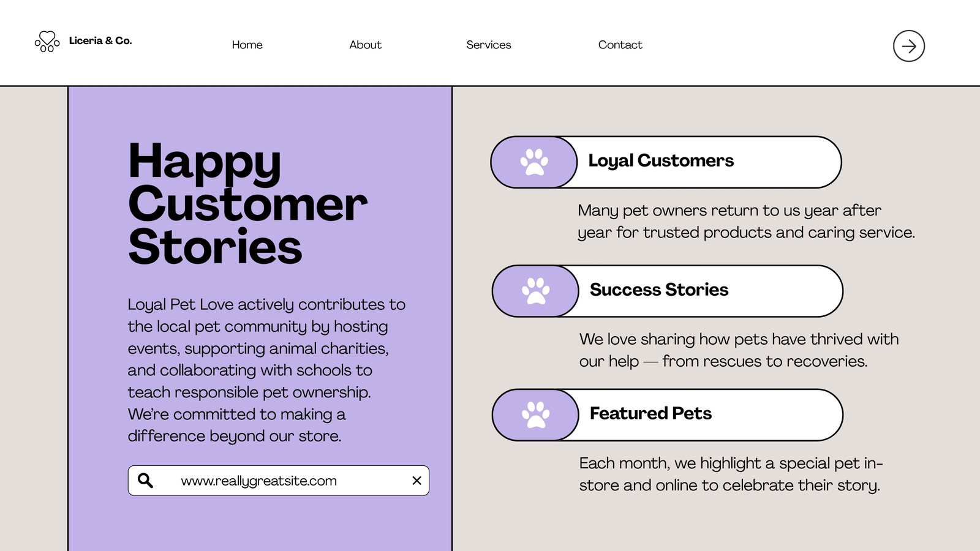The image size is (980, 551).
Task: Select the Loyal Customers pill button
Action: [x=666, y=162]
